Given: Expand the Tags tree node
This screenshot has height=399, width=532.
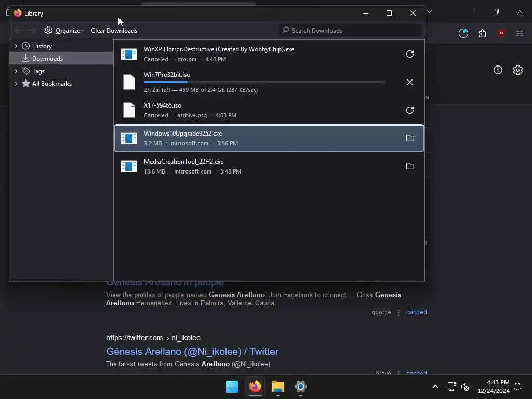Looking at the screenshot, I should (16, 71).
